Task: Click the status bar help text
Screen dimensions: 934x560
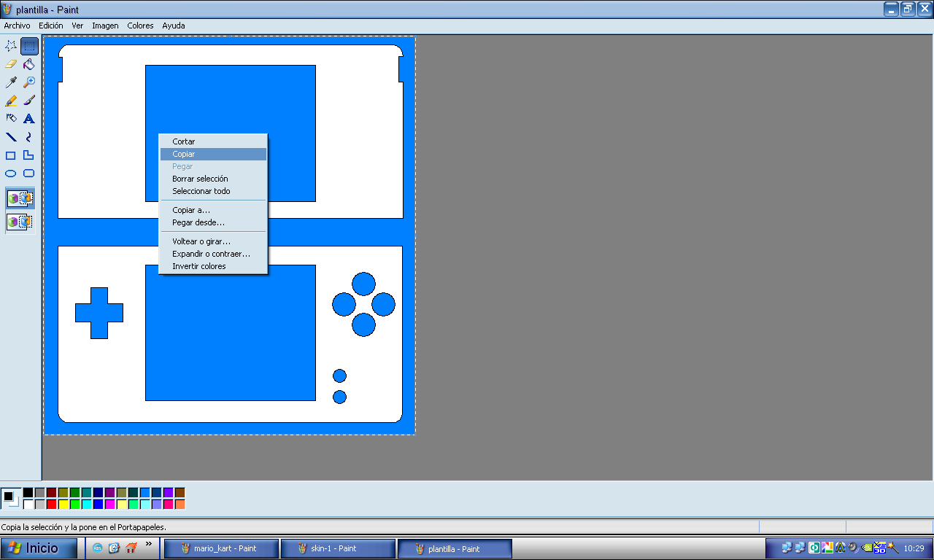Action: pos(84,526)
